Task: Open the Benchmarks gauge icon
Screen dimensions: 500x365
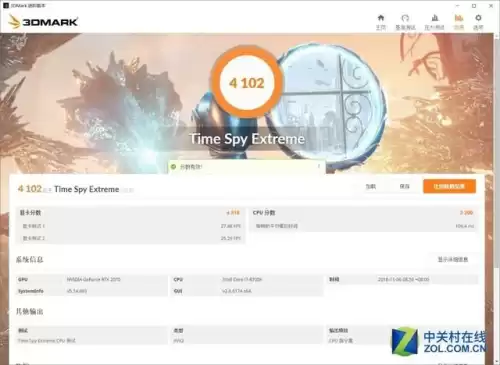Action: (x=405, y=18)
